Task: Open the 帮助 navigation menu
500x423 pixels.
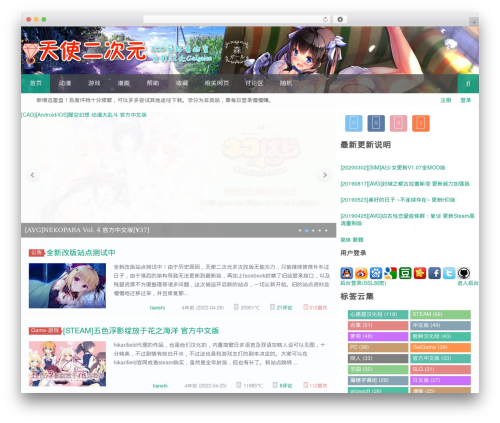Action: (x=153, y=83)
